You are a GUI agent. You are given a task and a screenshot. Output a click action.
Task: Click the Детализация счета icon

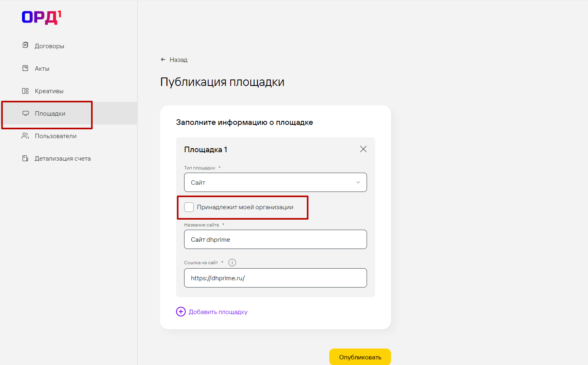point(25,158)
